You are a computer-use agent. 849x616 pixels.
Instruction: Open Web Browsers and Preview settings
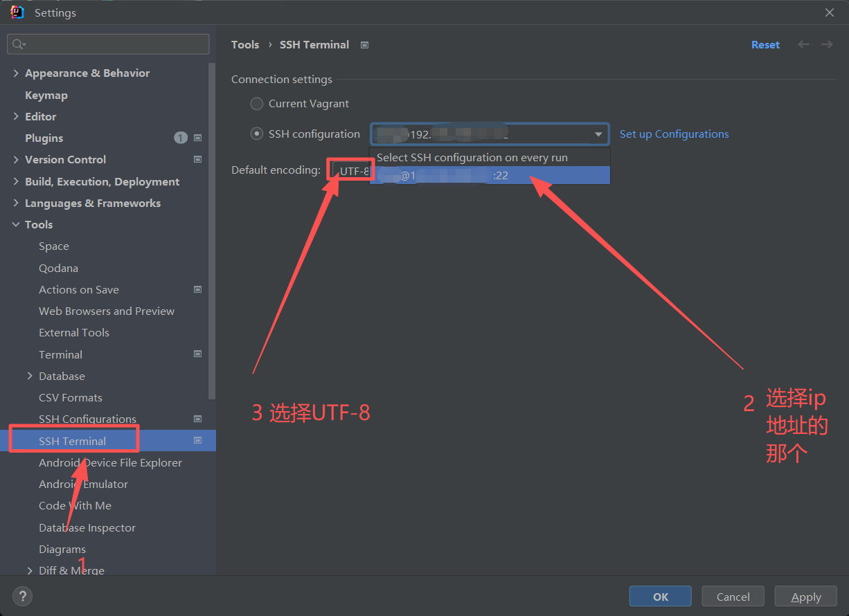point(107,311)
